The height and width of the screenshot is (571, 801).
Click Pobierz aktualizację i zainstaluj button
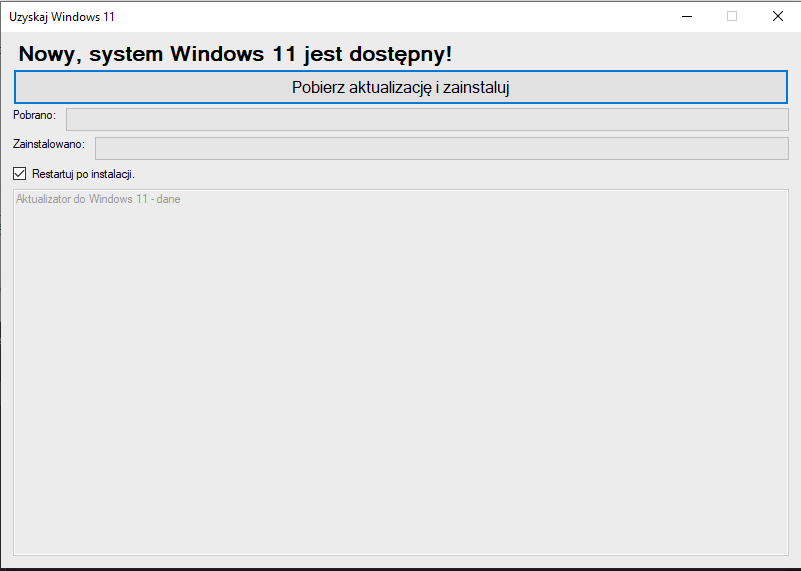click(401, 87)
